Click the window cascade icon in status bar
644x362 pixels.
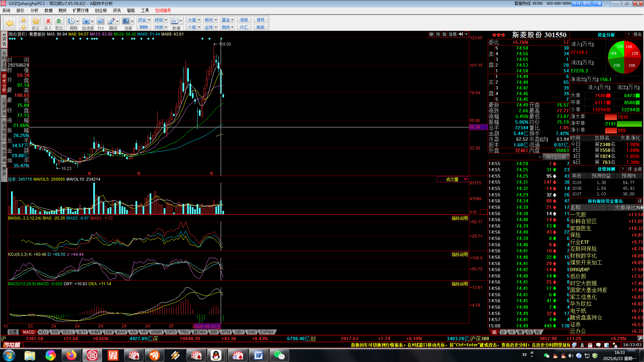click(x=574, y=345)
